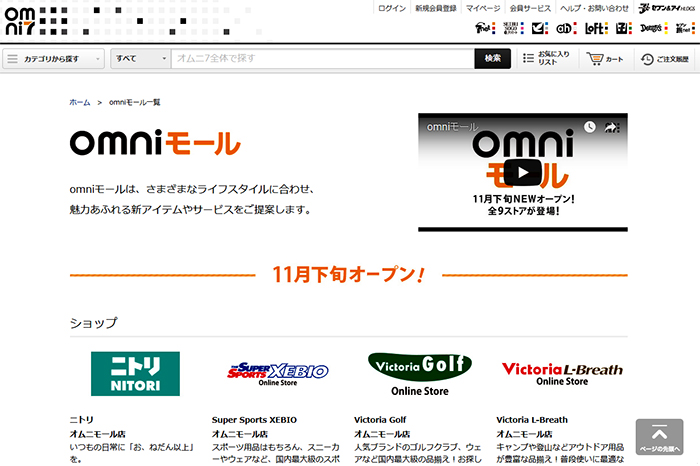Open the マイページ menu link
700x466 pixels.
[x=483, y=8]
